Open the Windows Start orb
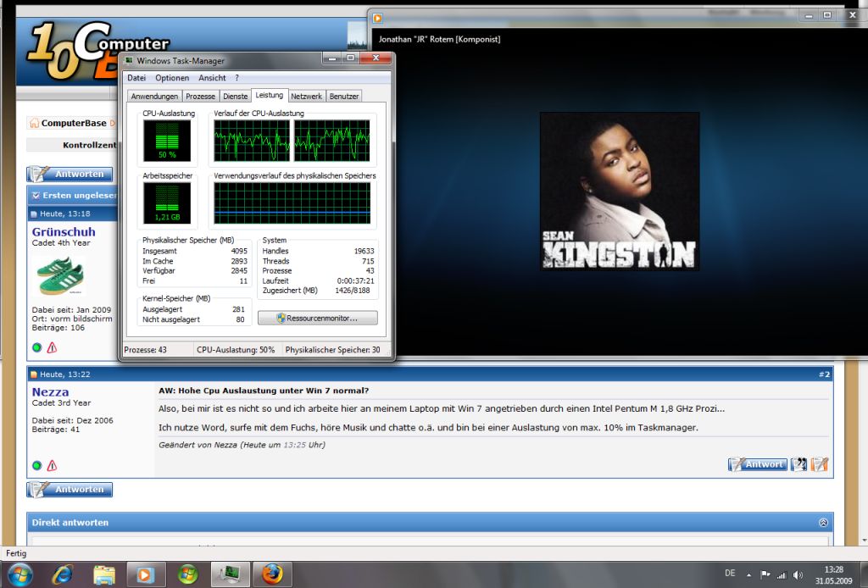Viewport: 868px width, 588px height. pos(20,574)
